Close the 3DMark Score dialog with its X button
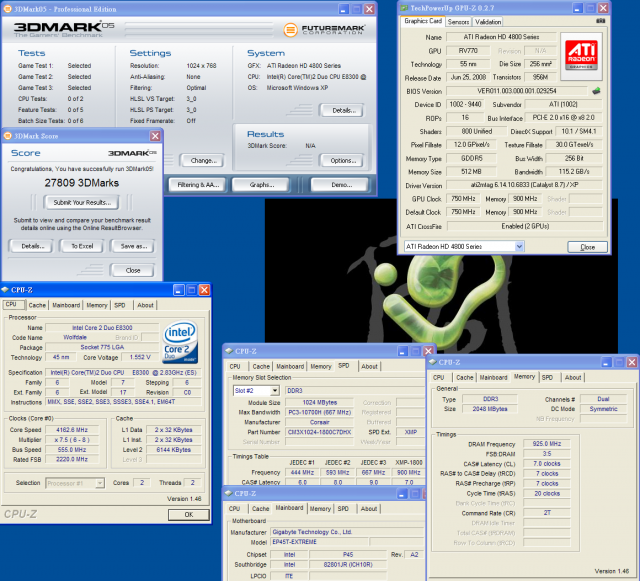 tap(155, 136)
